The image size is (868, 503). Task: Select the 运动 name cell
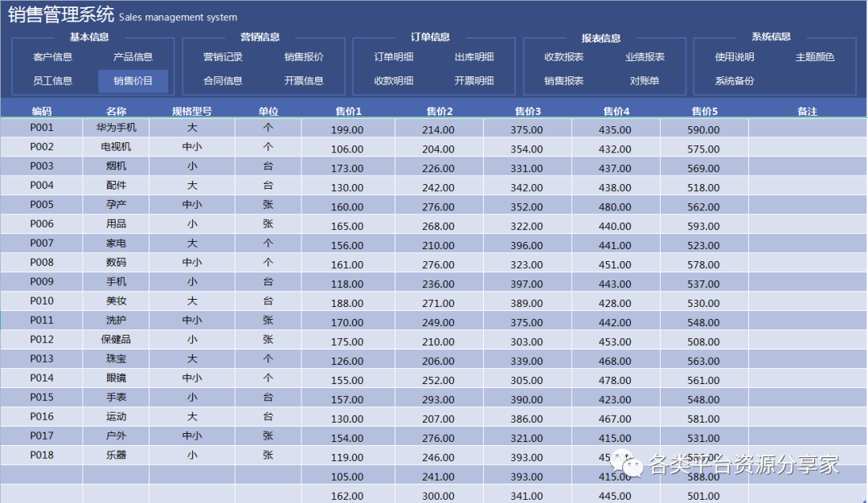pyautogui.click(x=117, y=417)
